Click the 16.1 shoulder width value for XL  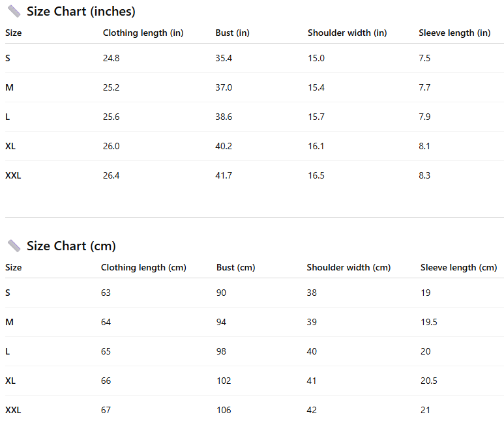pyautogui.click(x=316, y=146)
